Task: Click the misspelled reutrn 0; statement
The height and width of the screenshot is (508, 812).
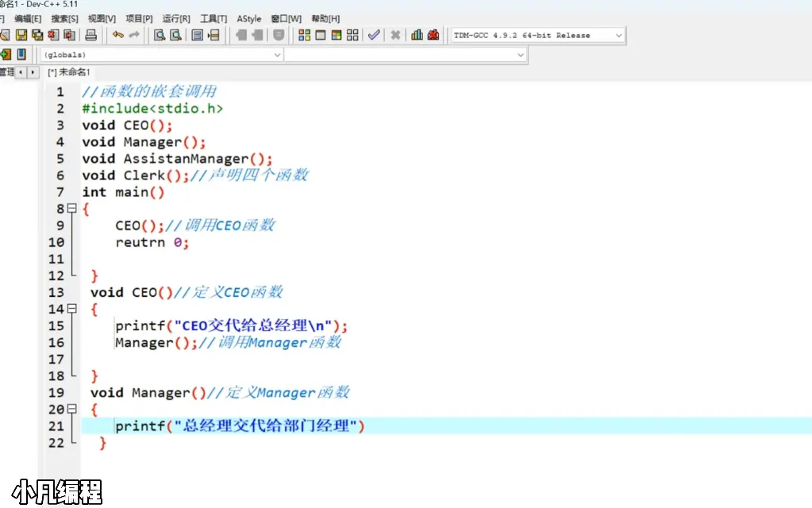Action: (152, 242)
